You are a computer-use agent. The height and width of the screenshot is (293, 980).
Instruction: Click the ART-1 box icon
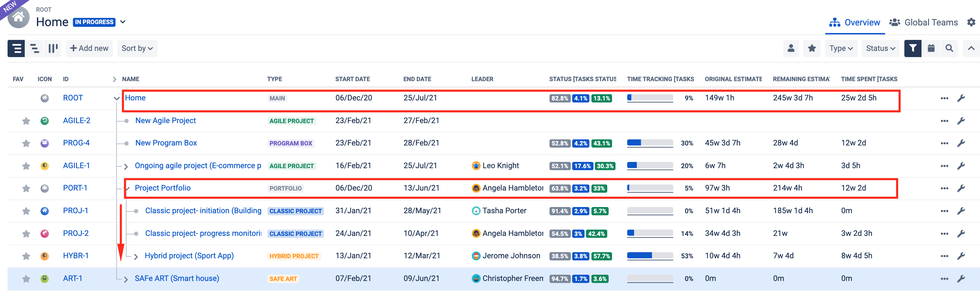click(x=44, y=279)
